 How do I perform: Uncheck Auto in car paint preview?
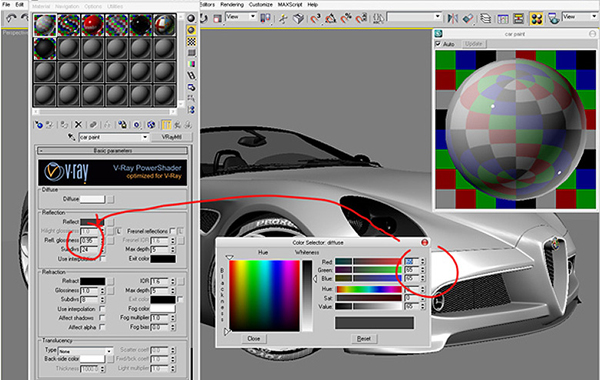[x=438, y=44]
